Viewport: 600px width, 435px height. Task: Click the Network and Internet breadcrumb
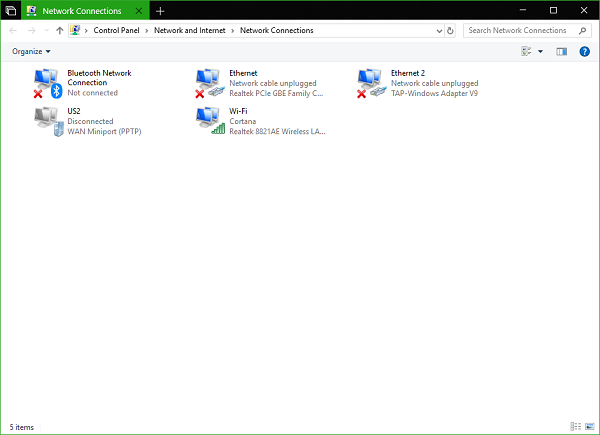pos(189,30)
